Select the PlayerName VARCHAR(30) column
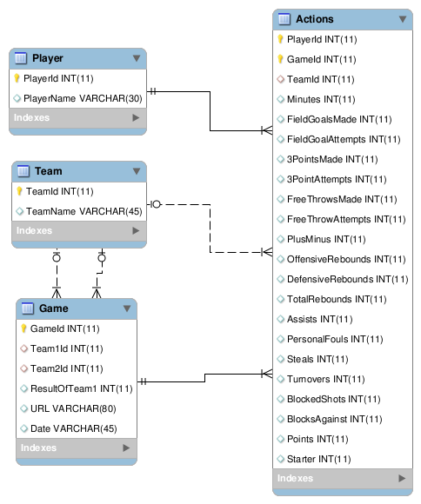The width and height of the screenshot is (421, 504). [x=78, y=98]
